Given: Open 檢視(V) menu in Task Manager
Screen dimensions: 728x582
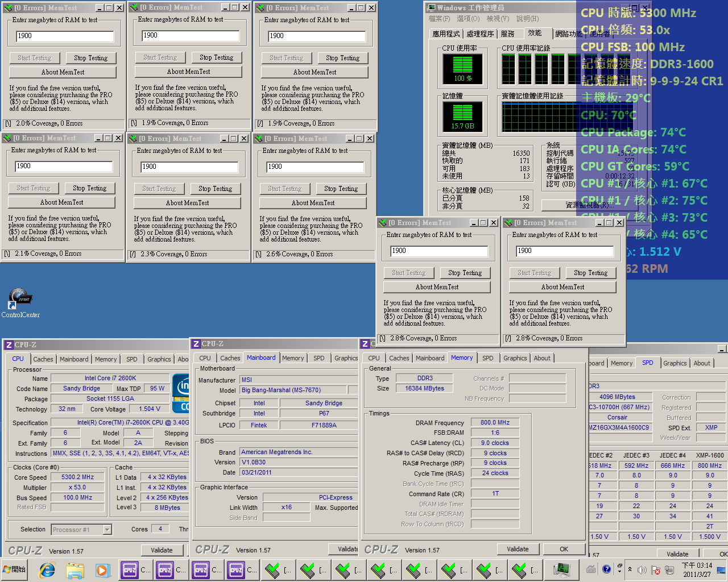Looking at the screenshot, I should pos(498,19).
